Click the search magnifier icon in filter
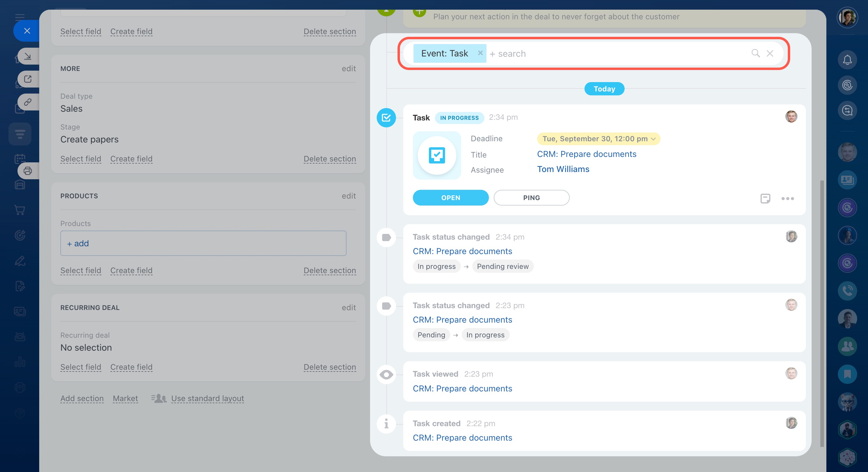The image size is (868, 472). [x=756, y=53]
